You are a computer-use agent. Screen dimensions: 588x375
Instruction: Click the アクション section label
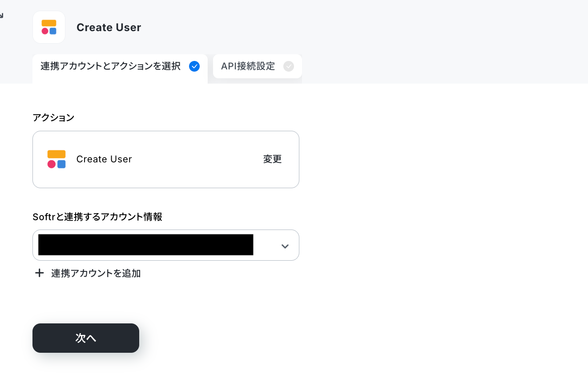[53, 117]
